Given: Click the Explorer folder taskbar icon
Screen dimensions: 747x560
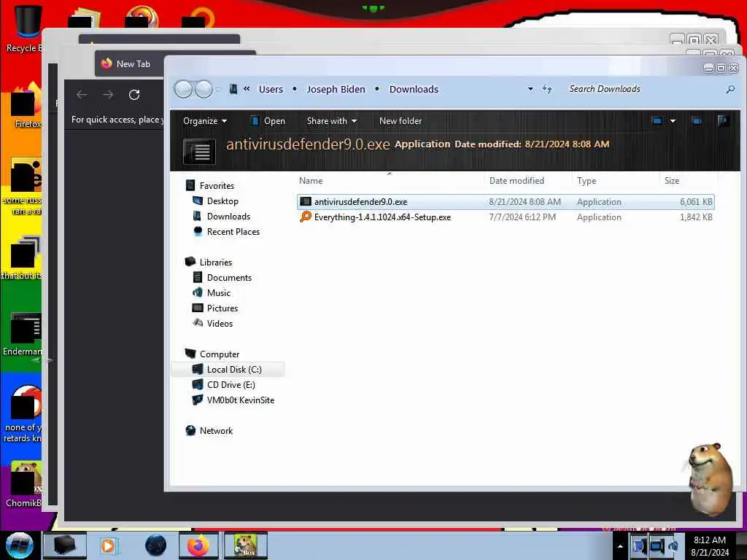Looking at the screenshot, I should pos(65,545).
